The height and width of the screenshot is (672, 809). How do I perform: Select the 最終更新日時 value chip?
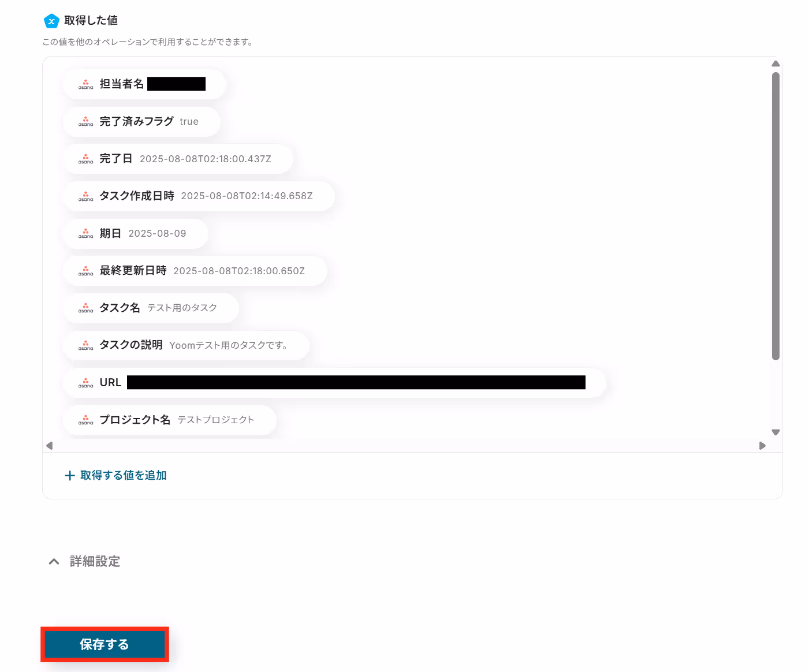click(195, 271)
